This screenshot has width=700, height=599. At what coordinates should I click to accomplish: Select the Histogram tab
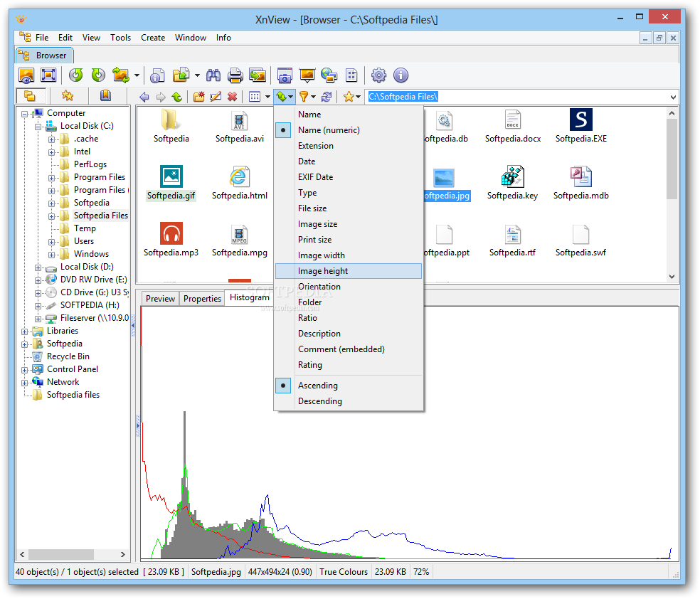(x=250, y=297)
